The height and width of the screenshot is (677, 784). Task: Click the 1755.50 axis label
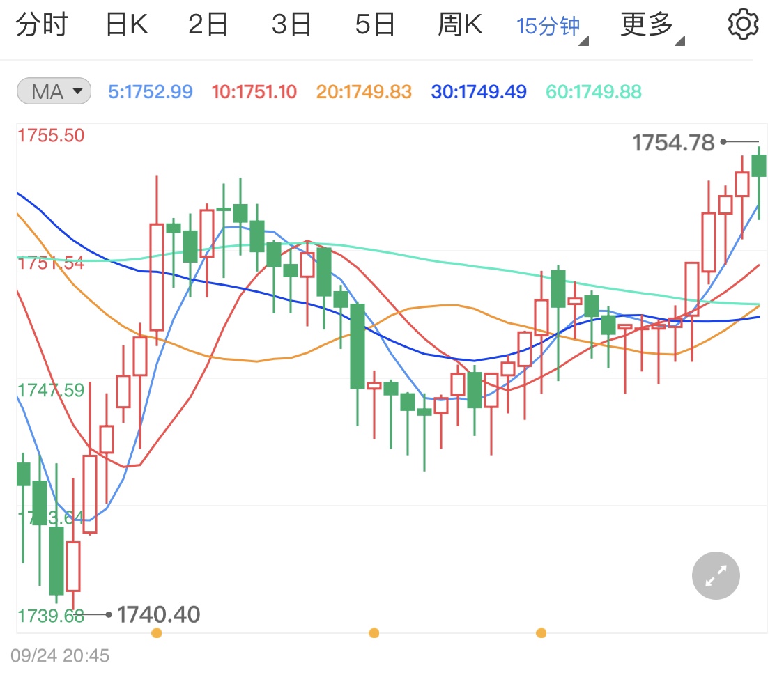[x=51, y=135]
